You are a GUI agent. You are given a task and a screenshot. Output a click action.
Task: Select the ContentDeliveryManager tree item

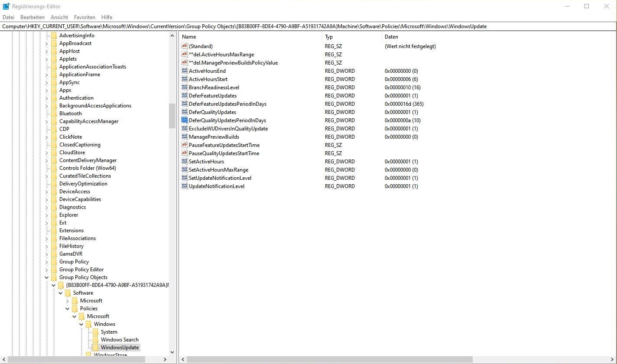coord(88,160)
